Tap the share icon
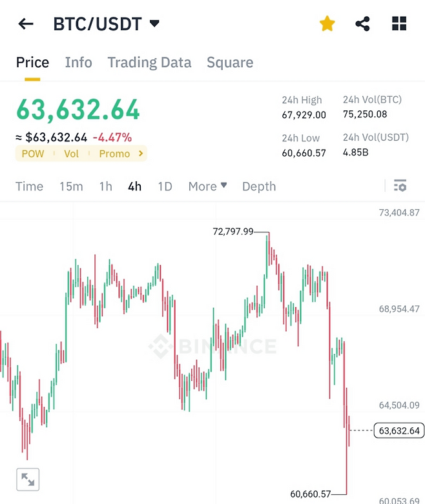This screenshot has width=425, height=504. point(363,25)
